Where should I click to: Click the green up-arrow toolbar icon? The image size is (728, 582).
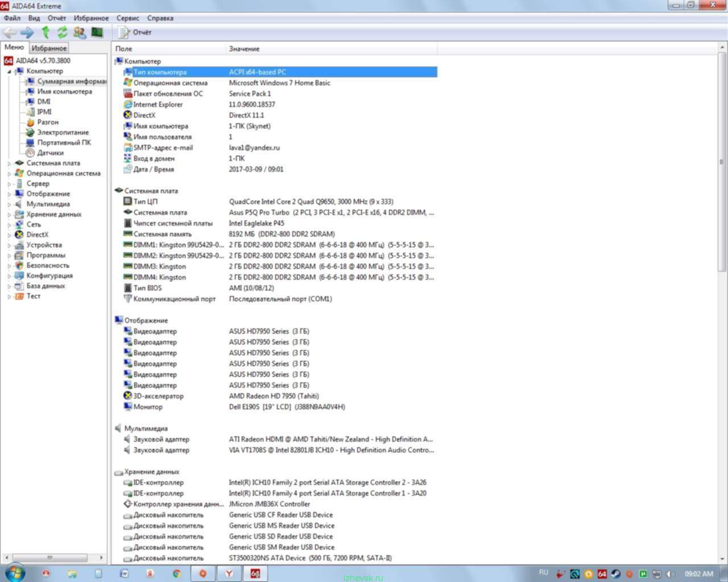point(45,32)
